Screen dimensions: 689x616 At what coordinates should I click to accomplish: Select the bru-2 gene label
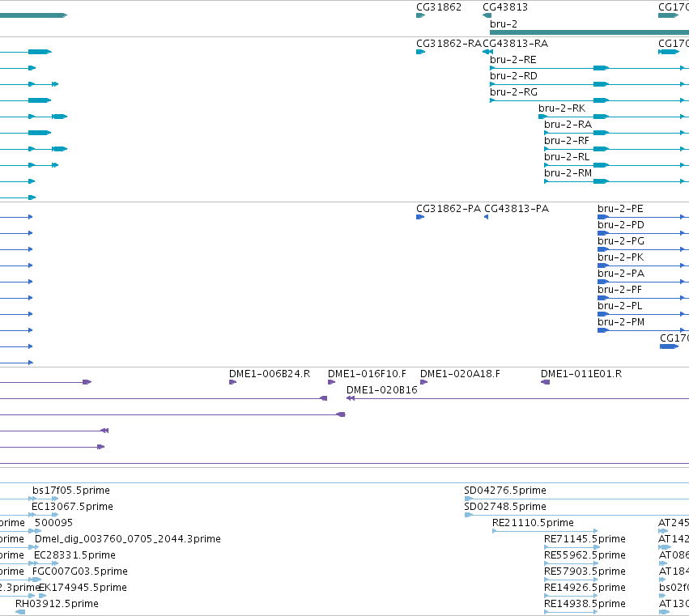click(x=504, y=24)
